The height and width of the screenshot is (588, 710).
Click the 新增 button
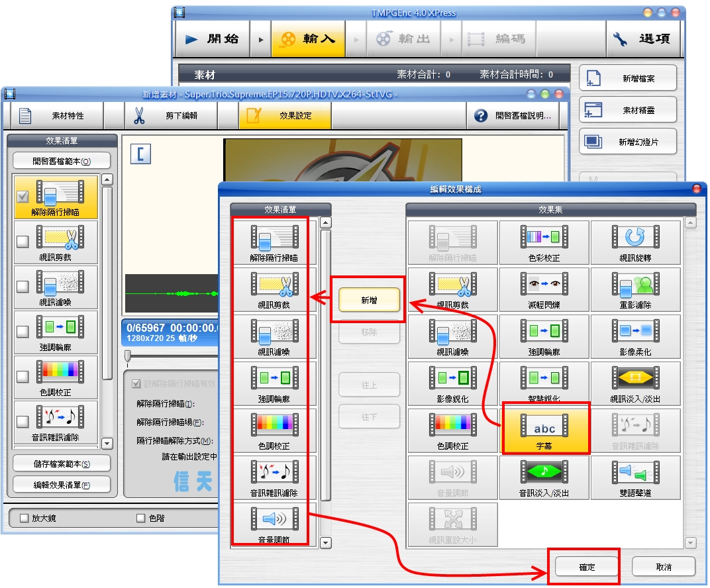(369, 300)
